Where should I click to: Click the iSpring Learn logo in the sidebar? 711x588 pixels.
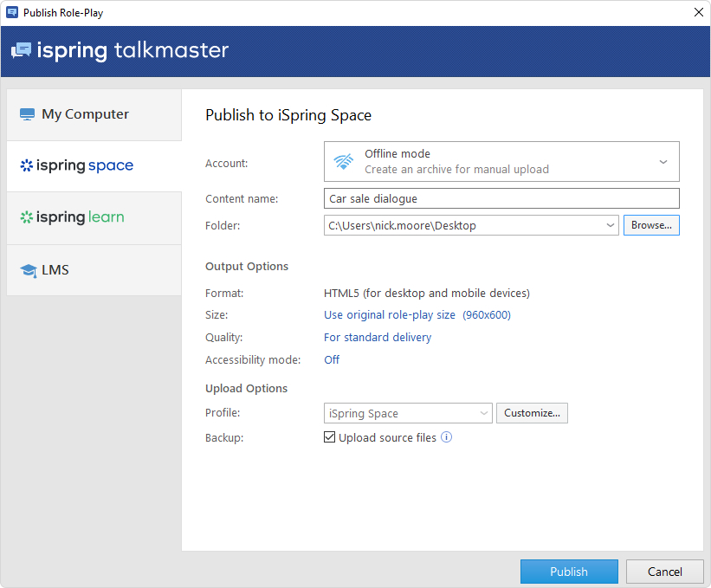coord(72,217)
